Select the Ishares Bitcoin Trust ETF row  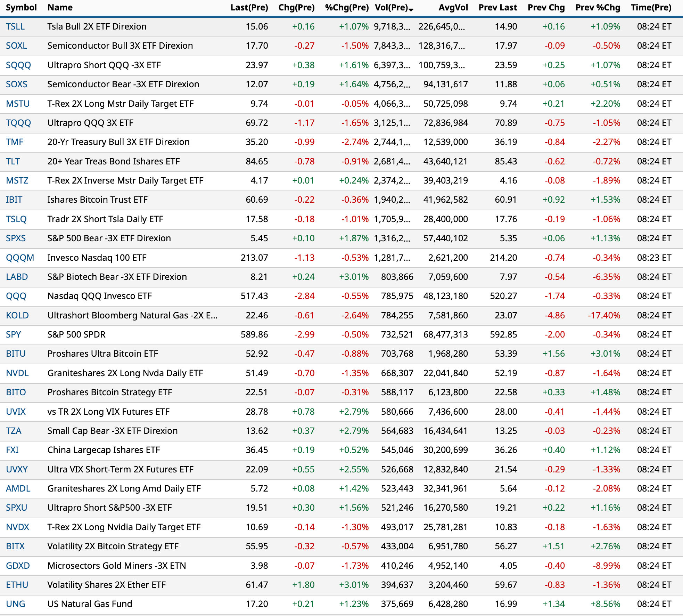tap(97, 200)
